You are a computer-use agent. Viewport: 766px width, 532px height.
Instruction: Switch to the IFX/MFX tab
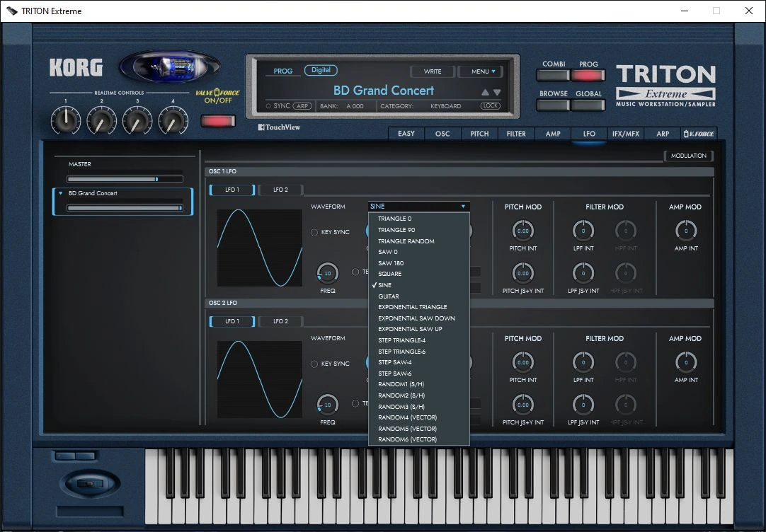[626, 134]
